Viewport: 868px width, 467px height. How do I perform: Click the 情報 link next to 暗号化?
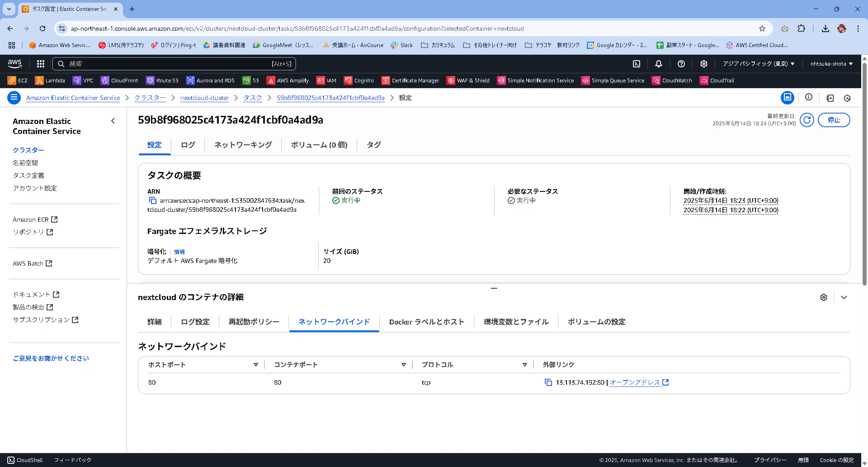[179, 252]
